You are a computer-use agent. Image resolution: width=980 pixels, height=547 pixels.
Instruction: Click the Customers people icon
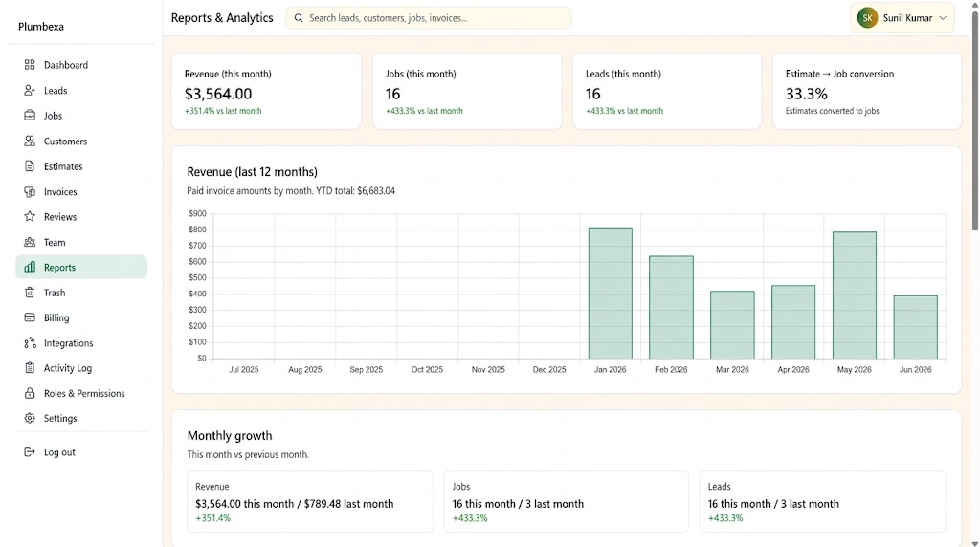tap(30, 142)
